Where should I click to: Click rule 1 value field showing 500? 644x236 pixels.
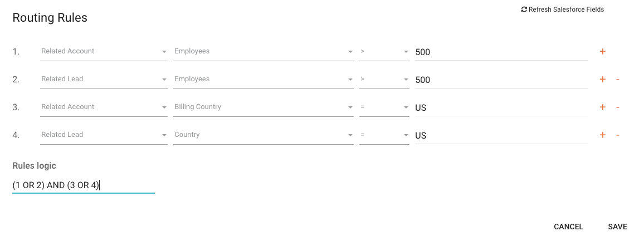click(501, 52)
